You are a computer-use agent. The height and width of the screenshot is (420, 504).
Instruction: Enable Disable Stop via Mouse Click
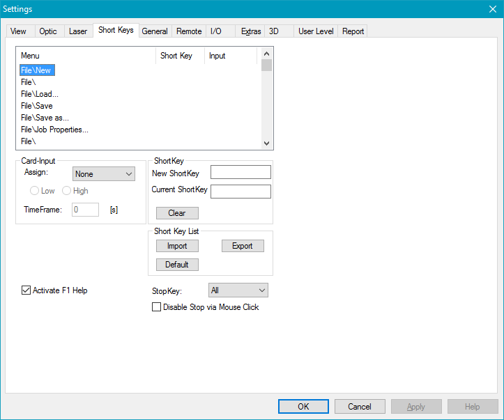coord(157,307)
